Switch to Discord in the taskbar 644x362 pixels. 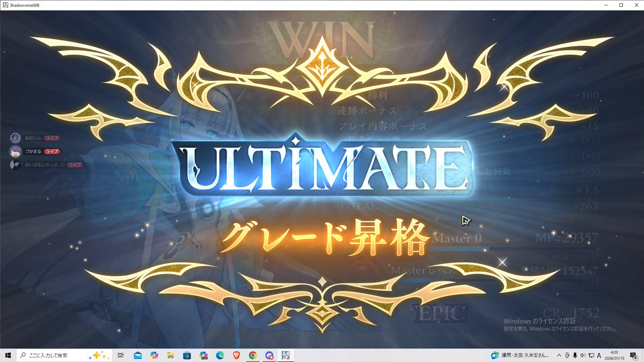269,356
